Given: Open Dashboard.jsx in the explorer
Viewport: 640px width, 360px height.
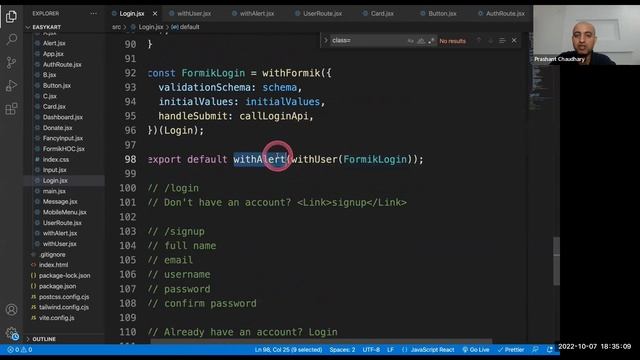Looking at the screenshot, I should pyautogui.click(x=62, y=117).
